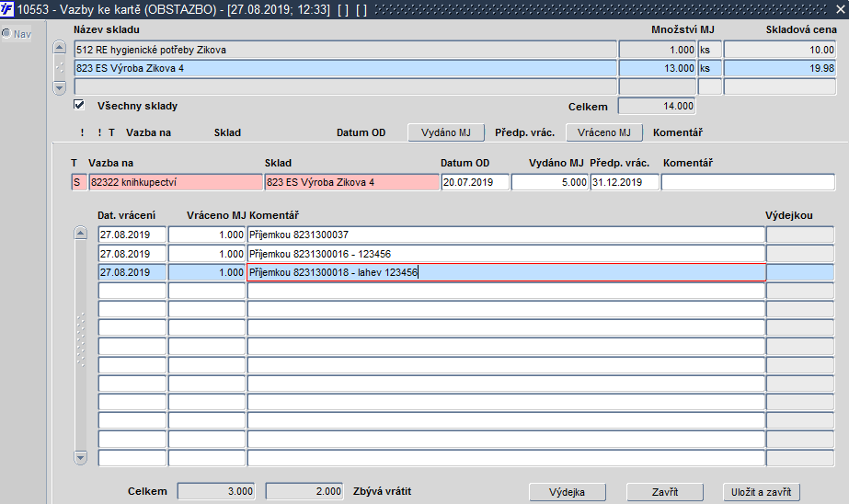The height and width of the screenshot is (504, 849).
Task: Open the Výdejka button
Action: (x=567, y=492)
